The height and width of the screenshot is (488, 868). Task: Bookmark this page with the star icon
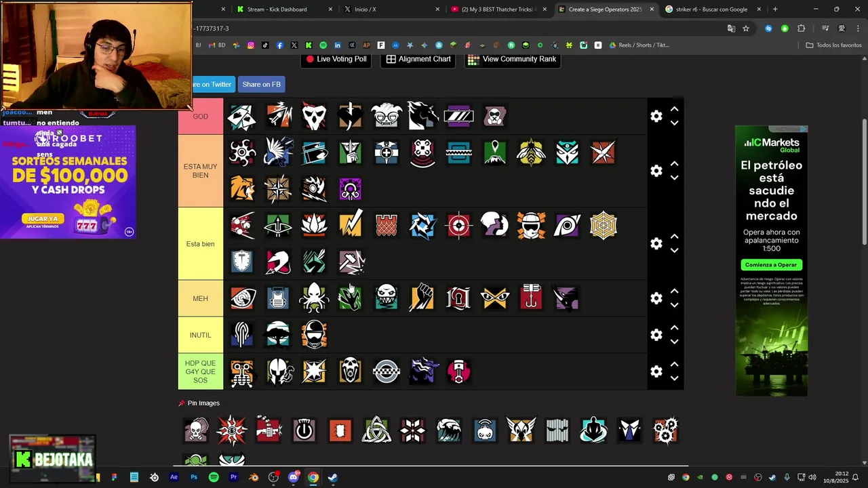tap(746, 28)
